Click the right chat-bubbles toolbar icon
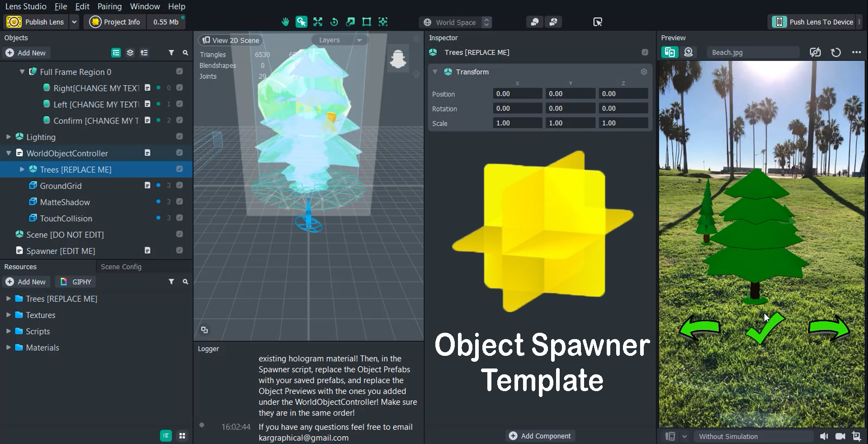 click(553, 22)
